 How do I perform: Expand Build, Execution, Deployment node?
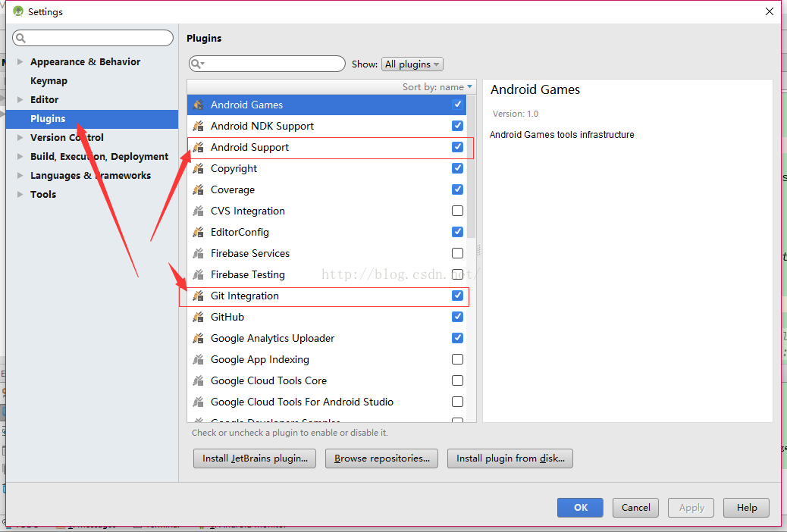tap(20, 157)
